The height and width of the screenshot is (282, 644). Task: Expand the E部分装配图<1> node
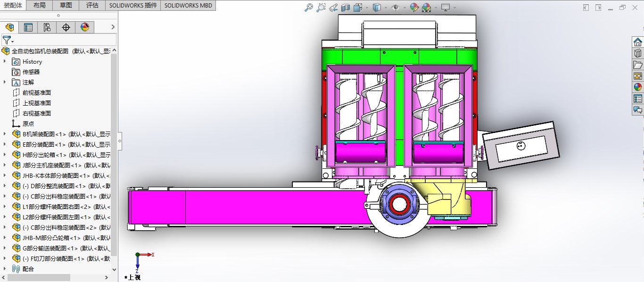[x=5, y=144]
